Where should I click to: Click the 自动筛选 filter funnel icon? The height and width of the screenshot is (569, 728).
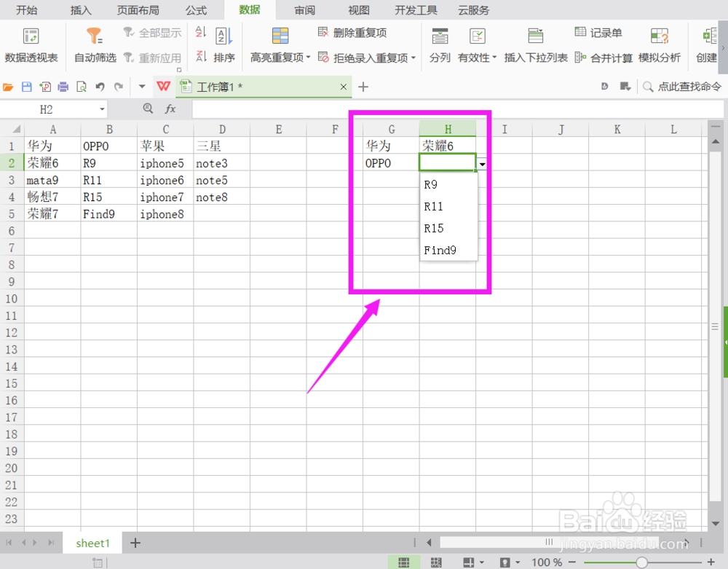tap(94, 36)
